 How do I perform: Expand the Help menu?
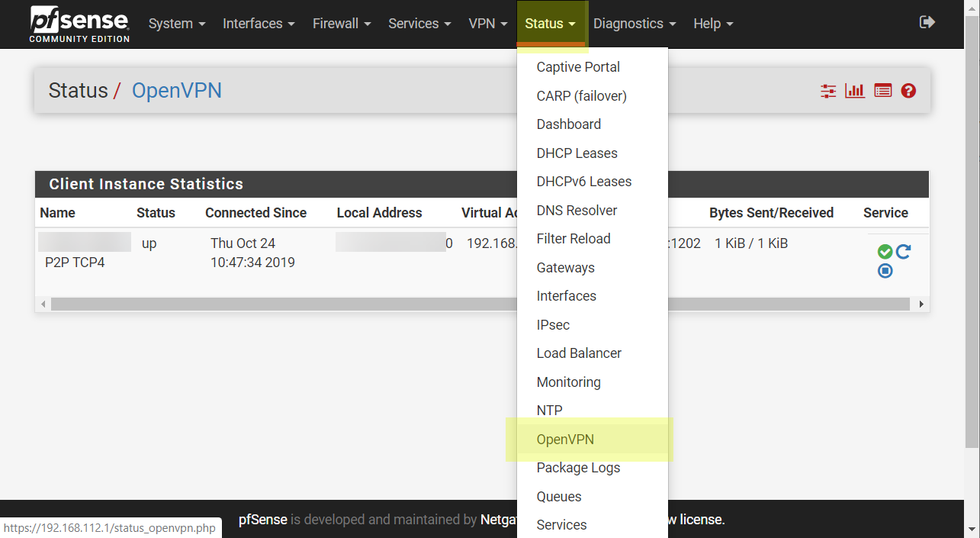click(x=713, y=24)
